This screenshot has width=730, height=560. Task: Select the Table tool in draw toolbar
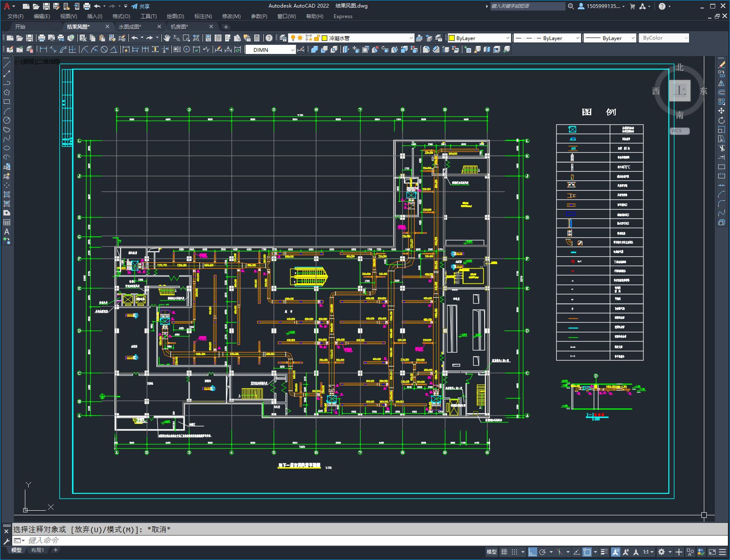[x=7, y=222]
